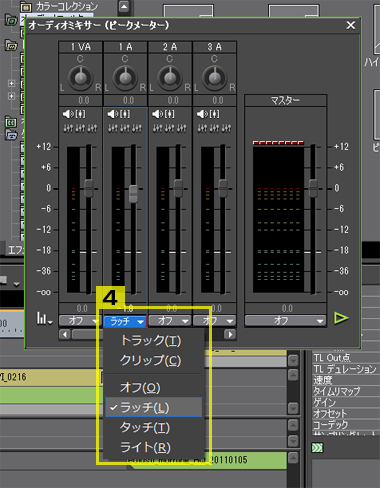Click the pan knob of track 1 A
This screenshot has height=488, width=380.
pos(125,78)
